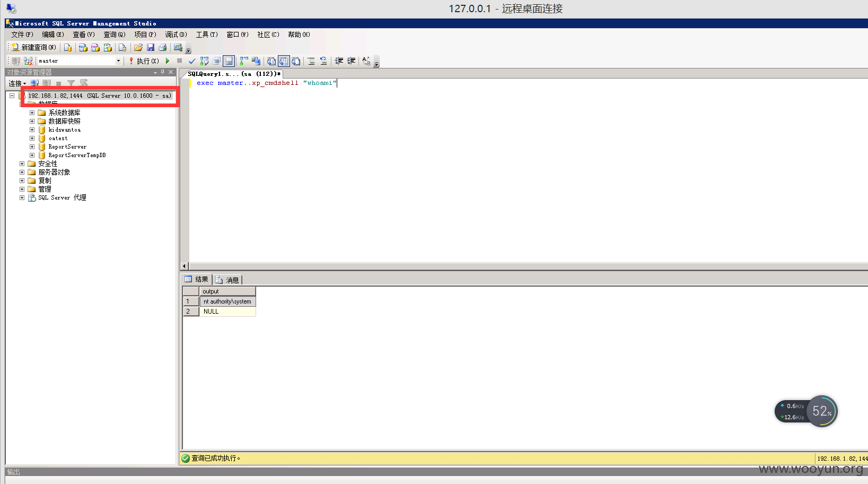Click the Open File folder icon

point(138,47)
